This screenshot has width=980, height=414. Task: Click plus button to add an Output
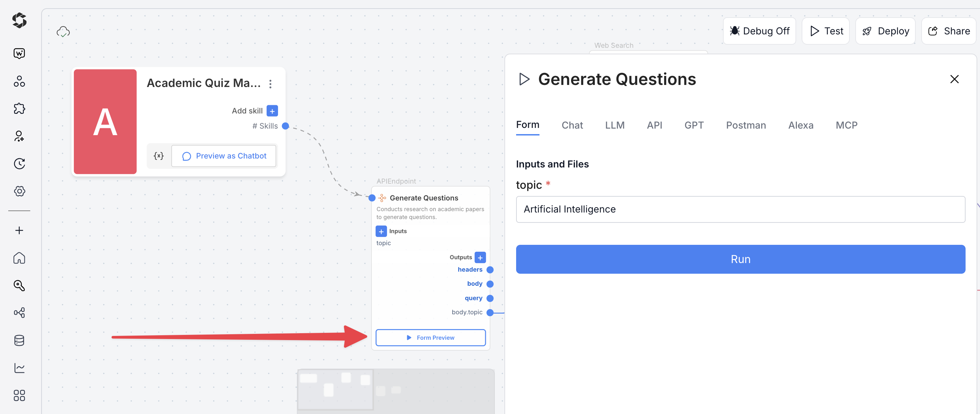coord(480,258)
